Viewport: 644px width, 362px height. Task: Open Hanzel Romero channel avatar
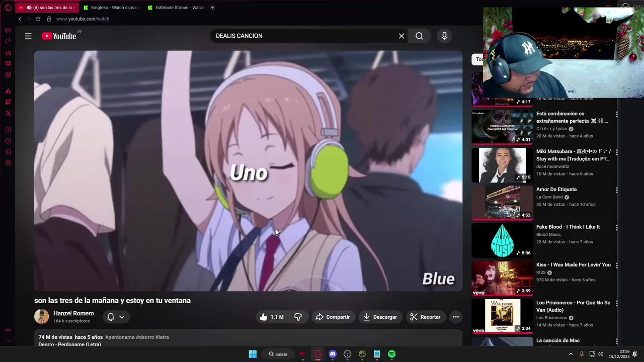[x=42, y=316]
